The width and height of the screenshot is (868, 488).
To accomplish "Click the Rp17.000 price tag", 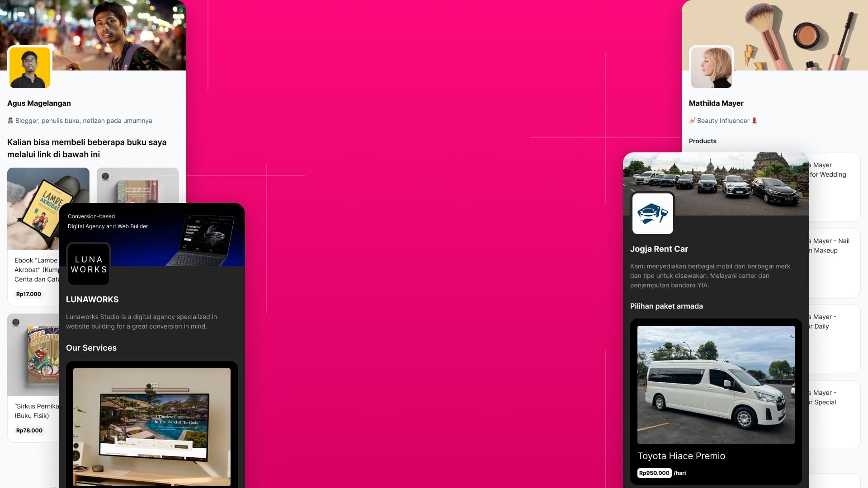I will [x=28, y=294].
